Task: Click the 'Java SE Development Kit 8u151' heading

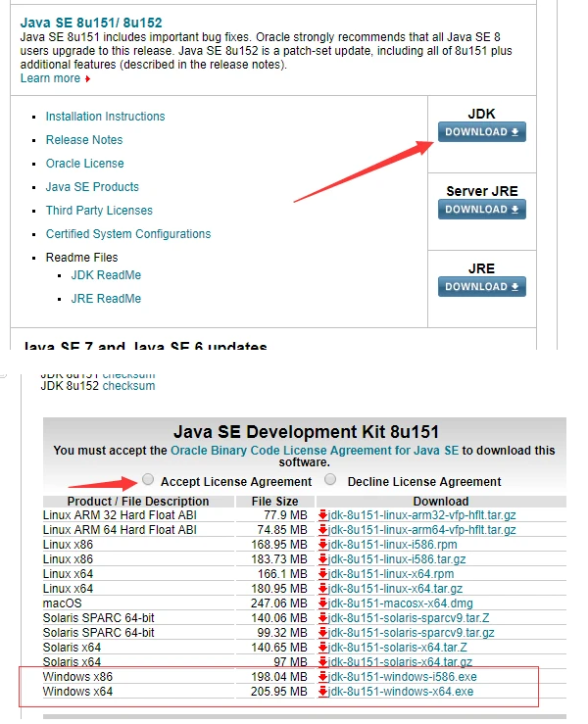Action: click(306, 432)
